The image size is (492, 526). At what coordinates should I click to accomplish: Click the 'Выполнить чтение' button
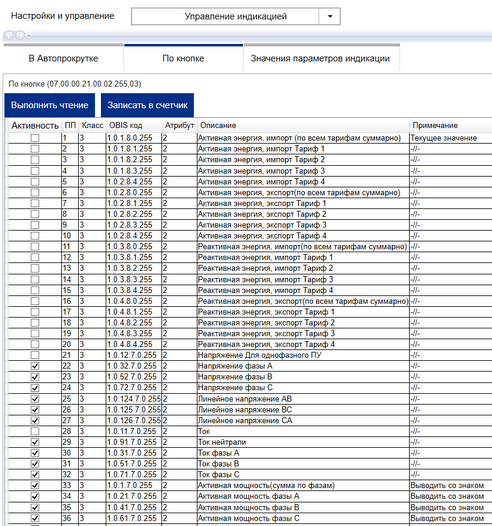(50, 105)
